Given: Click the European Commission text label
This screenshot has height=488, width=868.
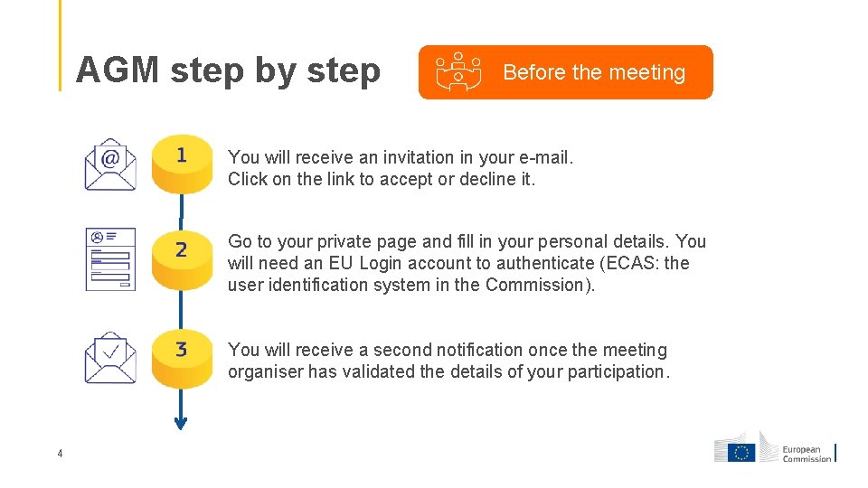Looking at the screenshot, I should point(807,454).
